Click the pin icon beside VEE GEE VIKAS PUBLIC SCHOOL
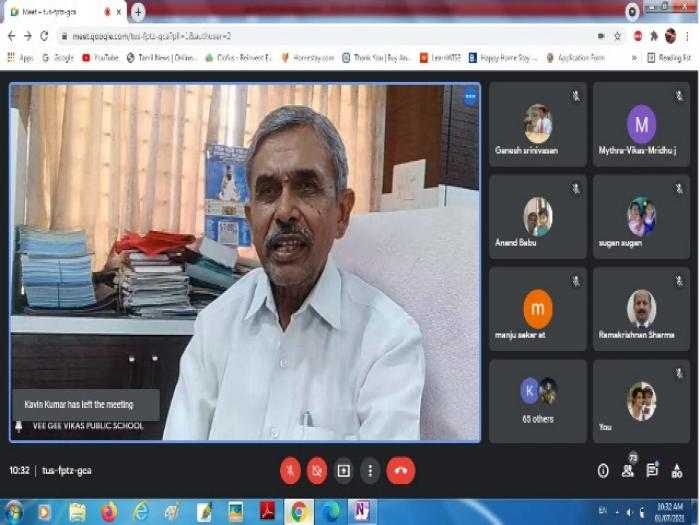The image size is (700, 525). tap(19, 426)
